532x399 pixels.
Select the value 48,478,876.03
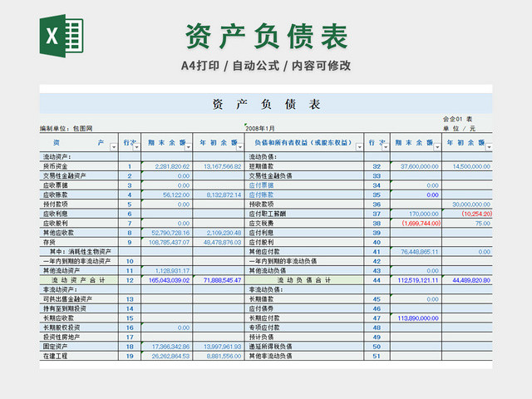click(x=223, y=242)
